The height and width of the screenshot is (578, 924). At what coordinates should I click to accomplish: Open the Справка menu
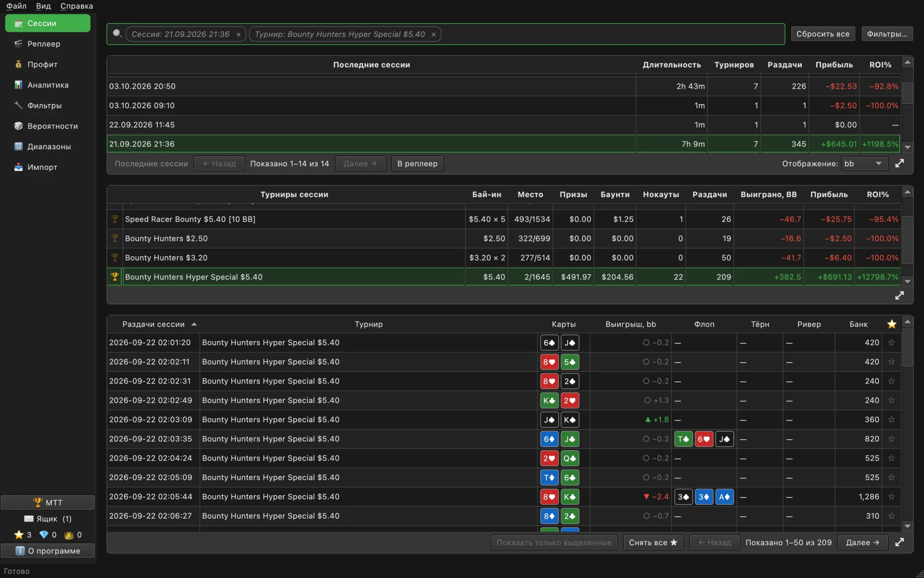[x=77, y=6]
